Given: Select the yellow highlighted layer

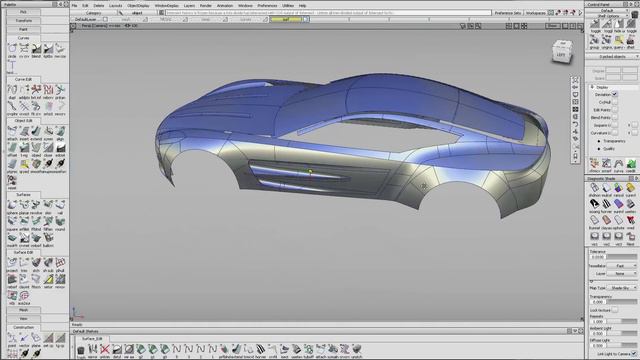Looking at the screenshot, I should coord(286,19).
